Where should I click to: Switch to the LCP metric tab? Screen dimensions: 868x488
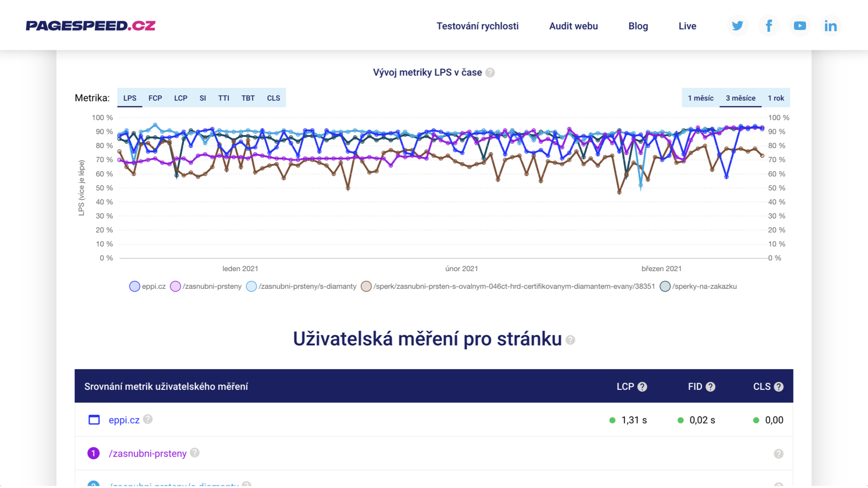(181, 98)
